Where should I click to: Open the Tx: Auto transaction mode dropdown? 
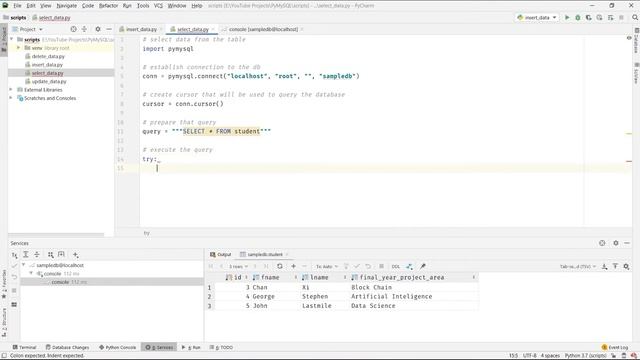point(327,267)
